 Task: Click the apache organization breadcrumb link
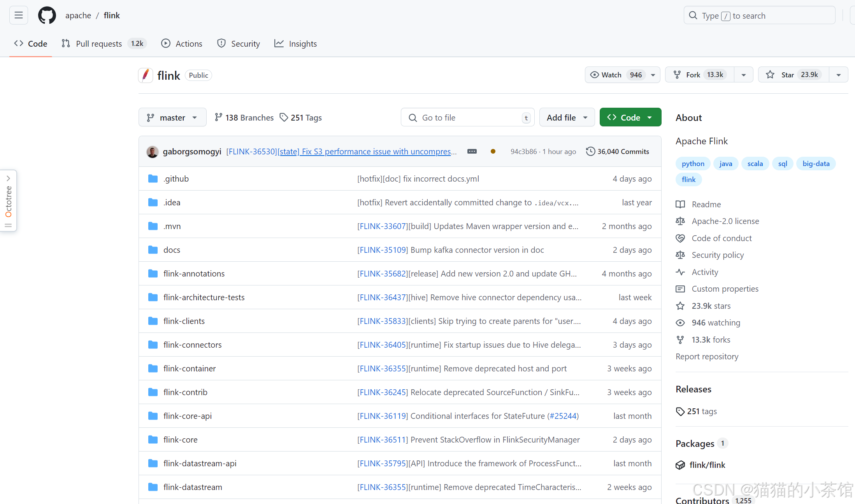[78, 15]
